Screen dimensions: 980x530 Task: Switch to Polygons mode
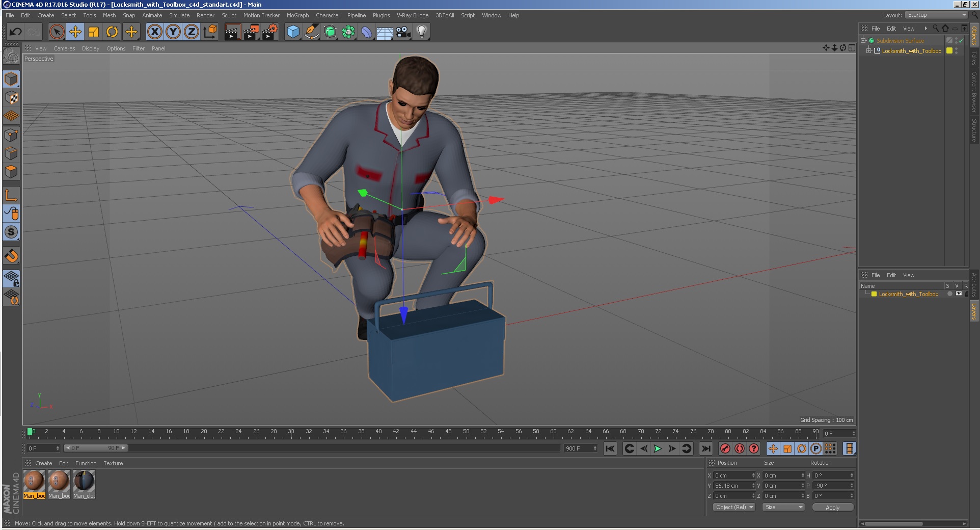coord(11,172)
